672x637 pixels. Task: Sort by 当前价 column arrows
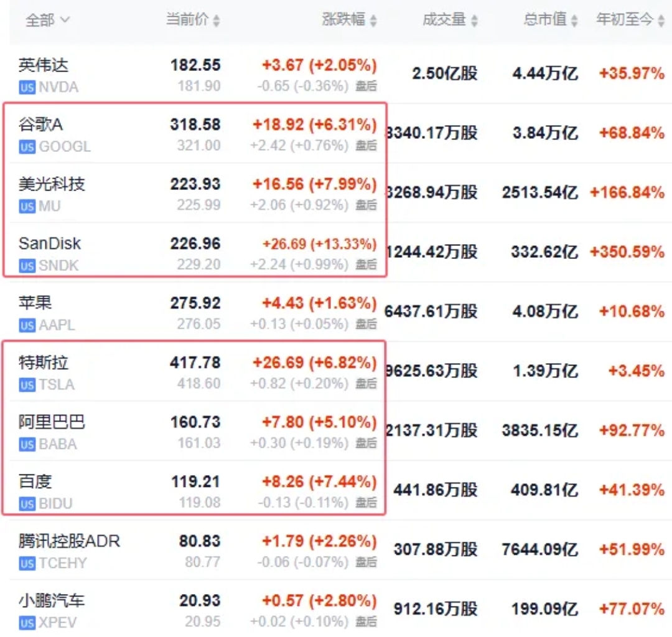tap(217, 21)
